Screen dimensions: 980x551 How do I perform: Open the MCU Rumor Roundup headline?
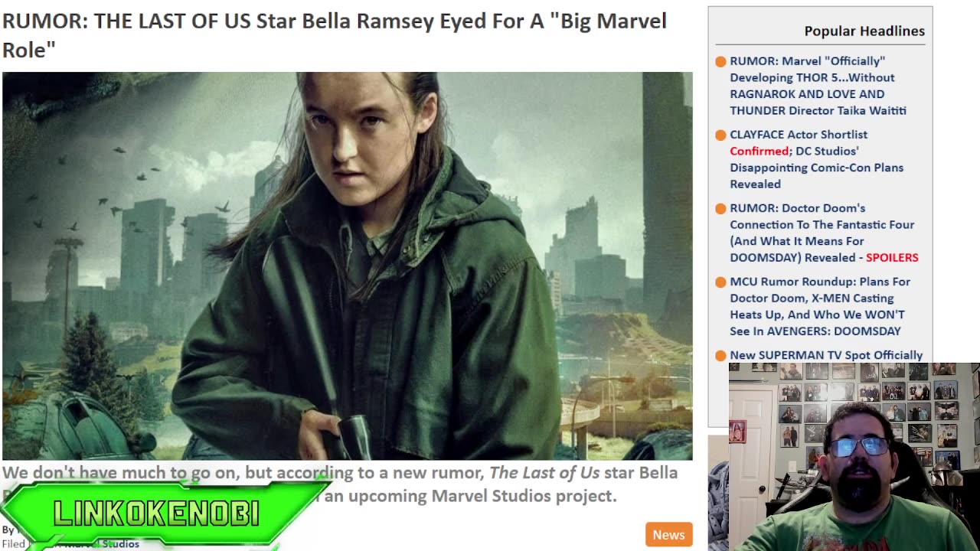(x=820, y=306)
